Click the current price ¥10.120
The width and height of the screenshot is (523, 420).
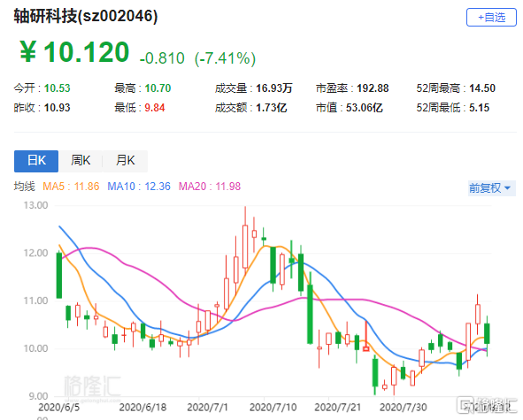click(74, 52)
